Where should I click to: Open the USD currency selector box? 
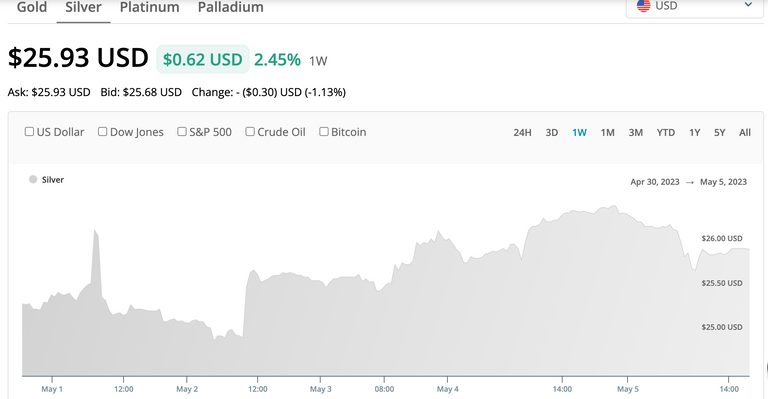(695, 6)
